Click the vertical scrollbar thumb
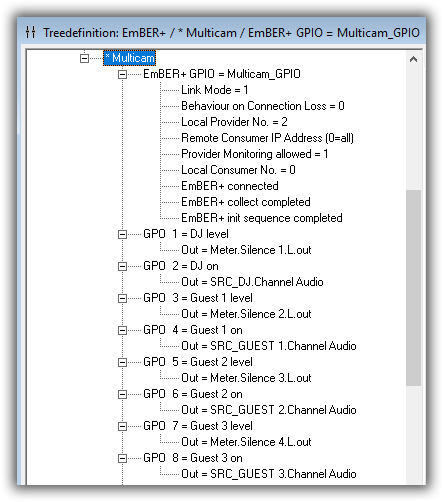 pyautogui.click(x=413, y=288)
